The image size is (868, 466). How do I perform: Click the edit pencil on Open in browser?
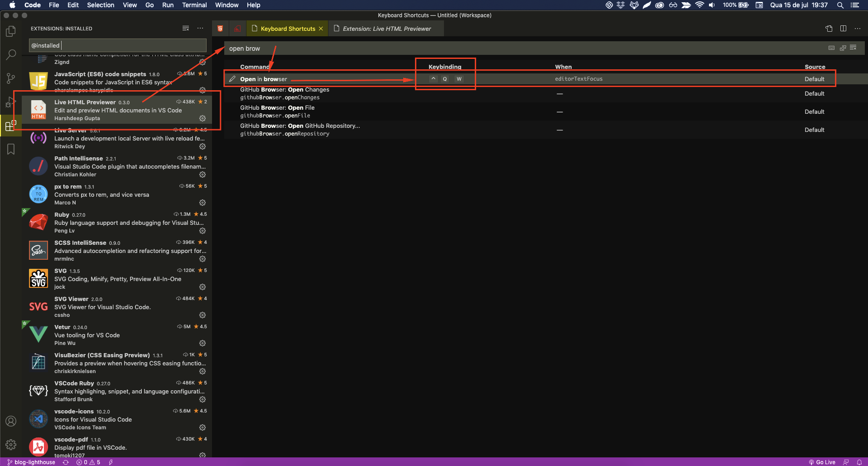pos(232,79)
